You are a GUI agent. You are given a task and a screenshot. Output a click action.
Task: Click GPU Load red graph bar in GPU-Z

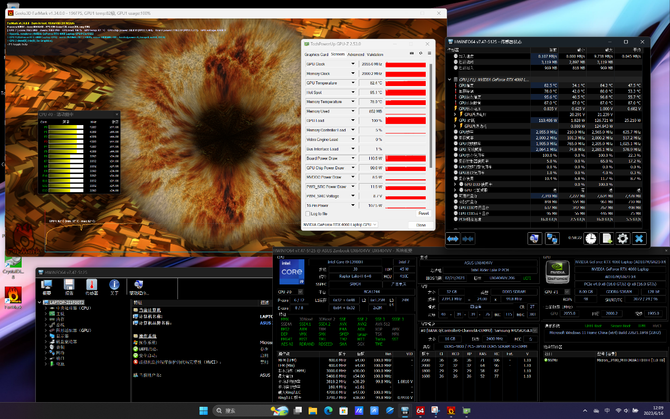pyautogui.click(x=406, y=120)
